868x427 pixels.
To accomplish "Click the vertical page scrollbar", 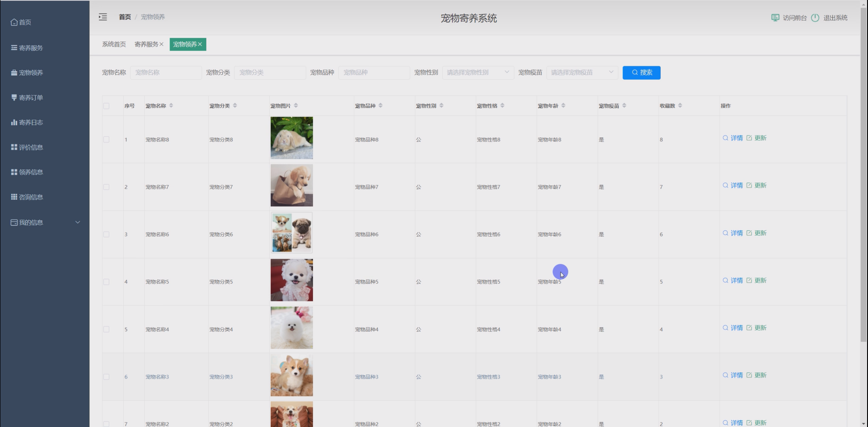I will pyautogui.click(x=863, y=175).
